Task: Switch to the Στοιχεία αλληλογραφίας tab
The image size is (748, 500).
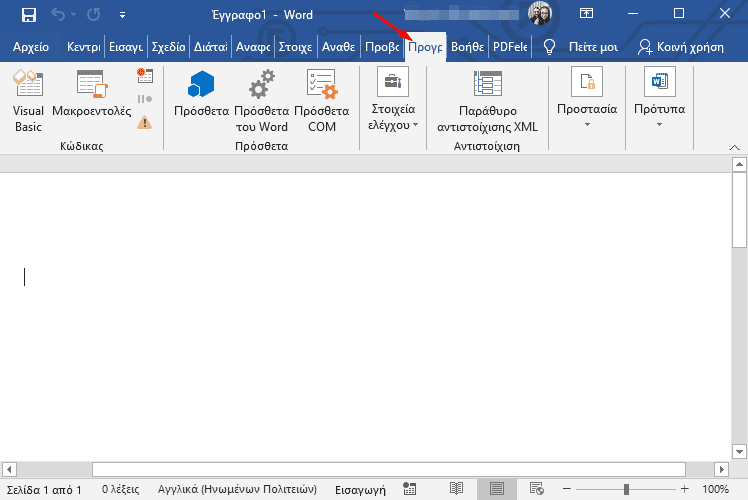Action: pyautogui.click(x=295, y=47)
